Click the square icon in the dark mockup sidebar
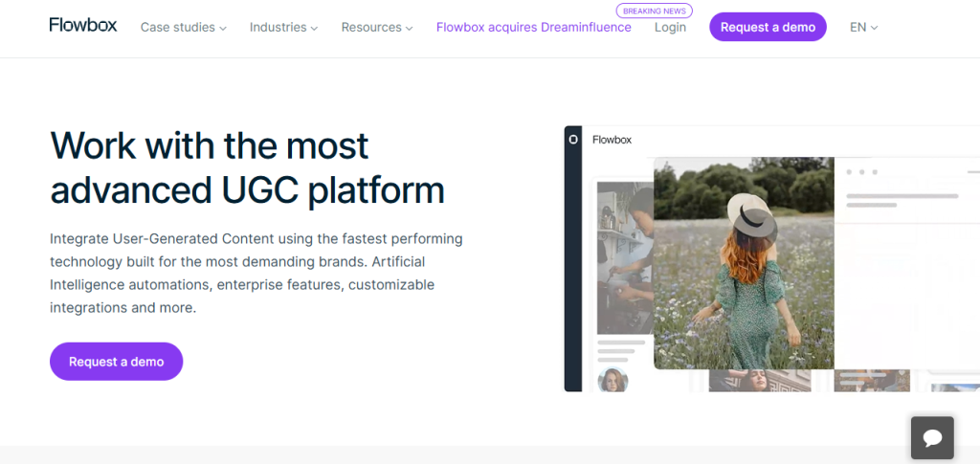980x464 pixels. 573,140
